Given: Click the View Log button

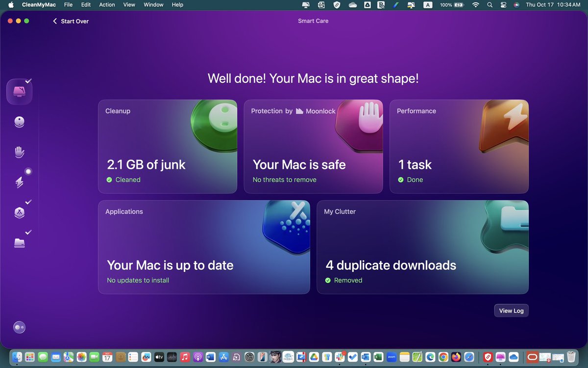Looking at the screenshot, I should [x=512, y=311].
